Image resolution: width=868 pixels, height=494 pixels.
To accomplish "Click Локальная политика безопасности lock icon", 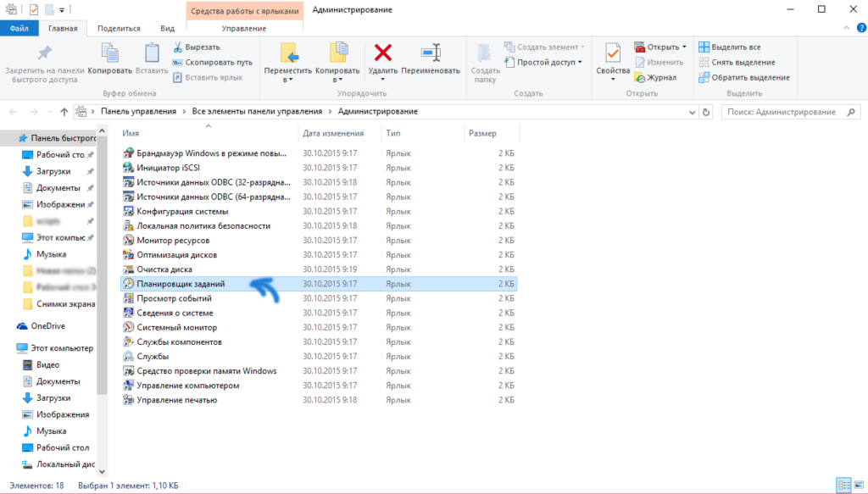I will click(x=129, y=225).
